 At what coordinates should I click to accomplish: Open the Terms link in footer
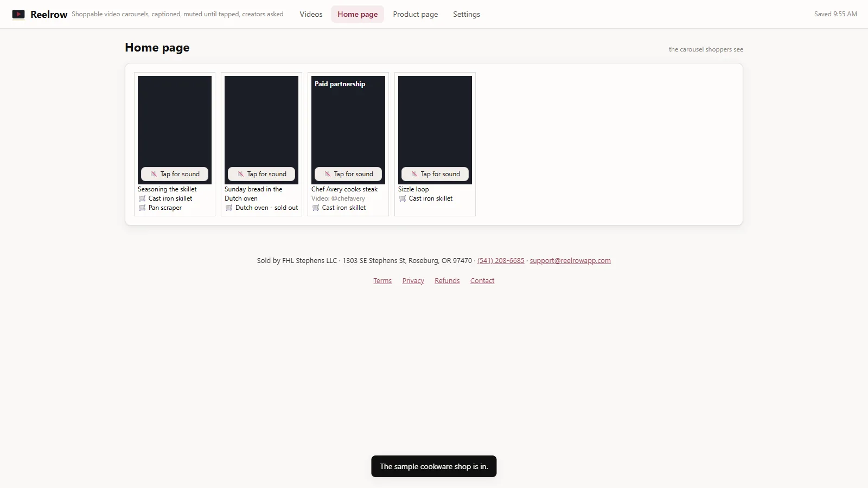(x=382, y=281)
